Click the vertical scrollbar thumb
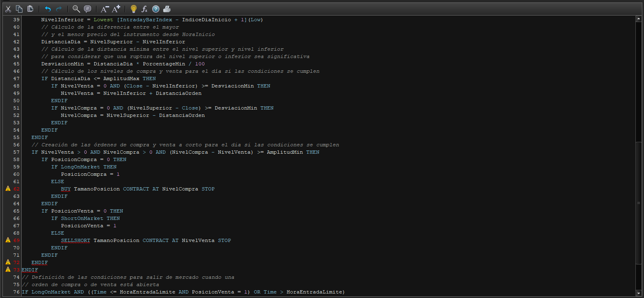This screenshot has width=644, height=298. click(638, 203)
